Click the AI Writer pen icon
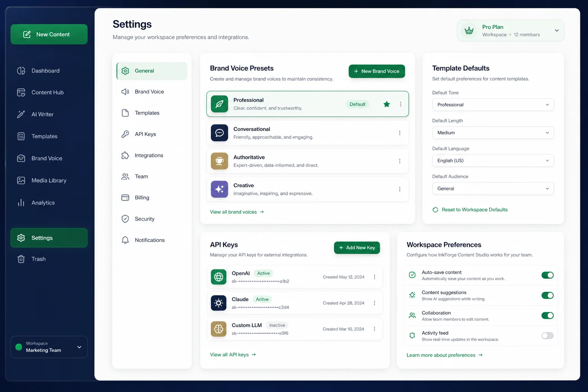Screen dimensions: 588x392 click(x=21, y=114)
